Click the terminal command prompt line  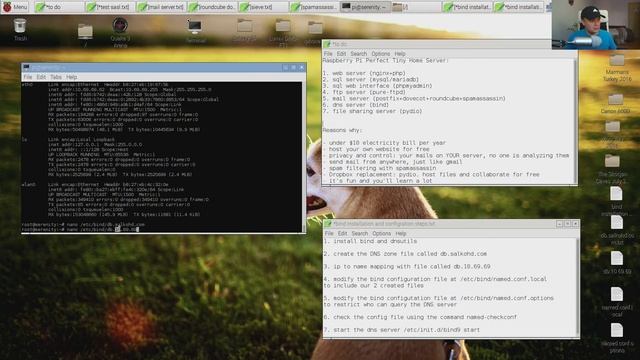(80, 229)
